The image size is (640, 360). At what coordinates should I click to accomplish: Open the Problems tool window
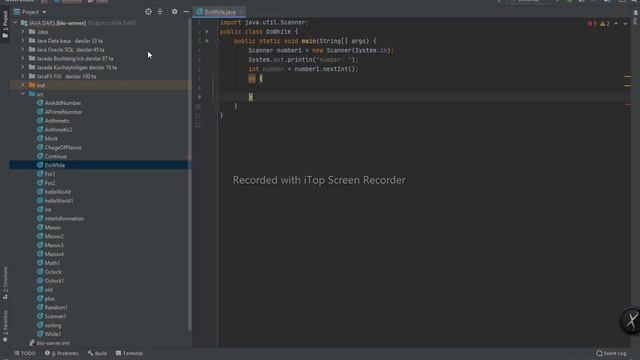point(62,353)
